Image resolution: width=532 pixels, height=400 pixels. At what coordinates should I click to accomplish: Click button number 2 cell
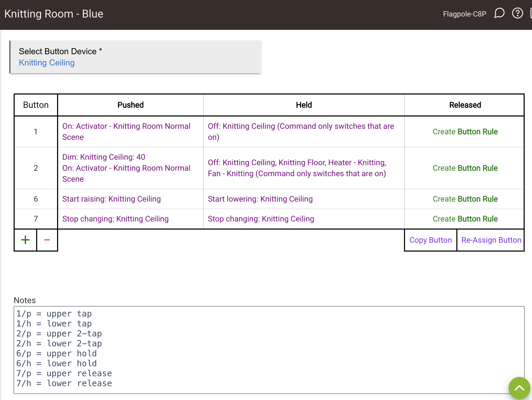[x=36, y=168]
